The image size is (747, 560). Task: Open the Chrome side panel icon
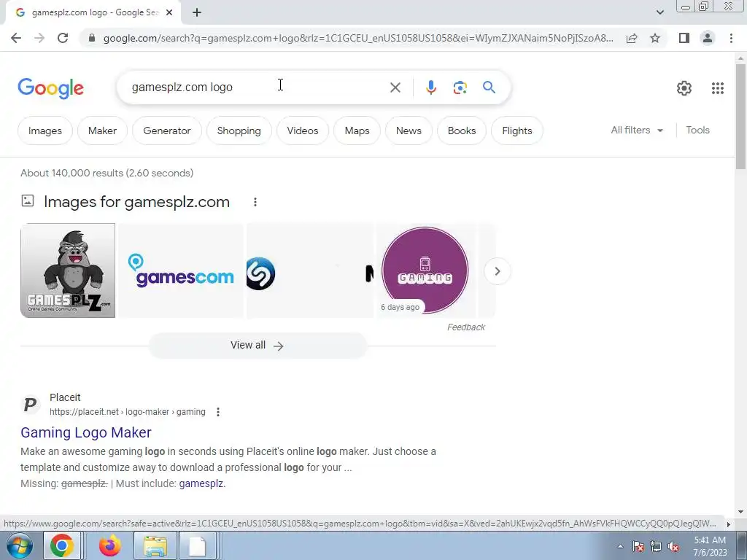click(684, 38)
